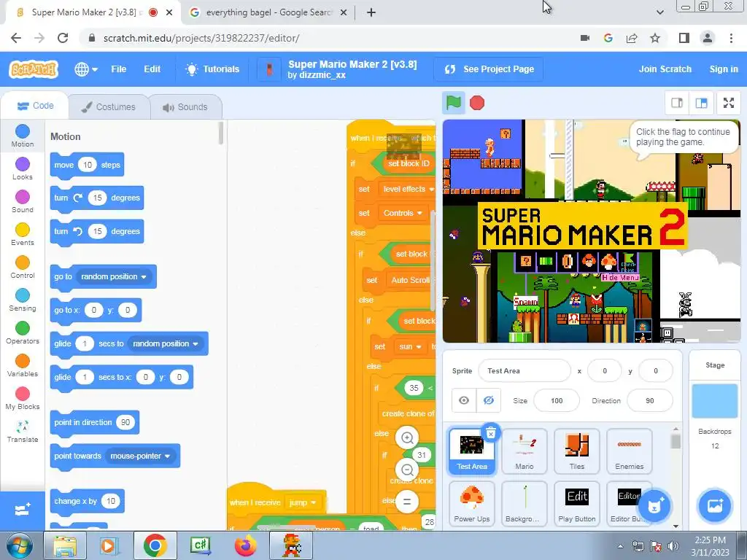This screenshot has height=560, width=747.
Task: Select the Tiles sprite thumbnail
Action: [576, 451]
